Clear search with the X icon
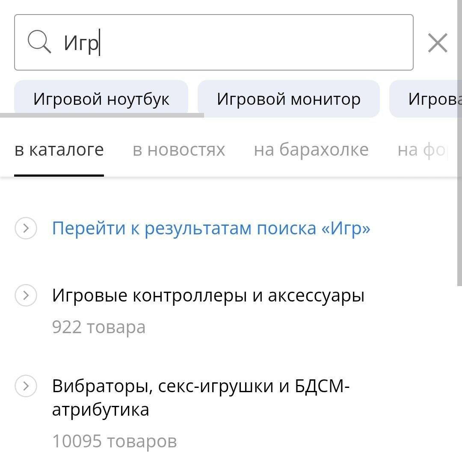Viewport: 462px width, 476px height. (438, 43)
